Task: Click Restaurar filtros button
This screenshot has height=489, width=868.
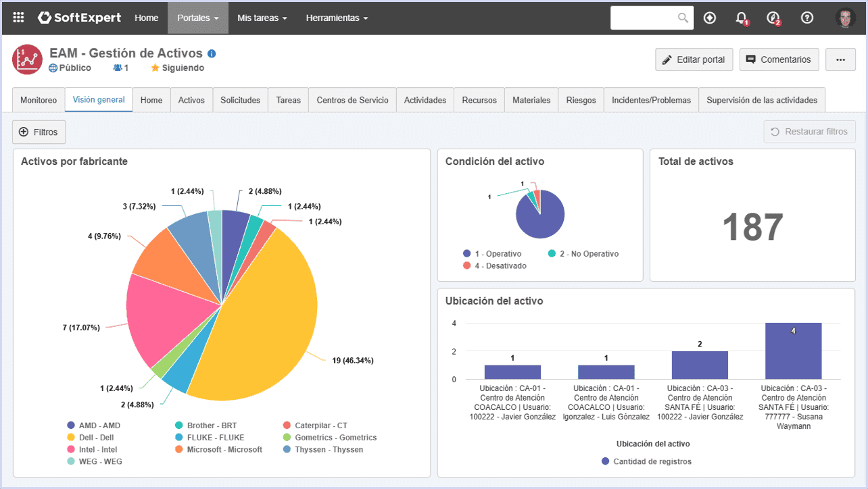Action: click(809, 132)
